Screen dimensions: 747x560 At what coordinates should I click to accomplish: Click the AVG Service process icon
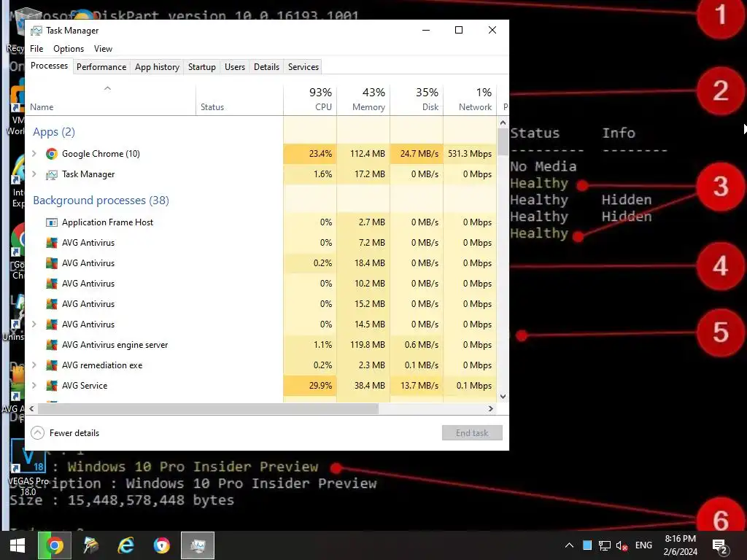[52, 386]
